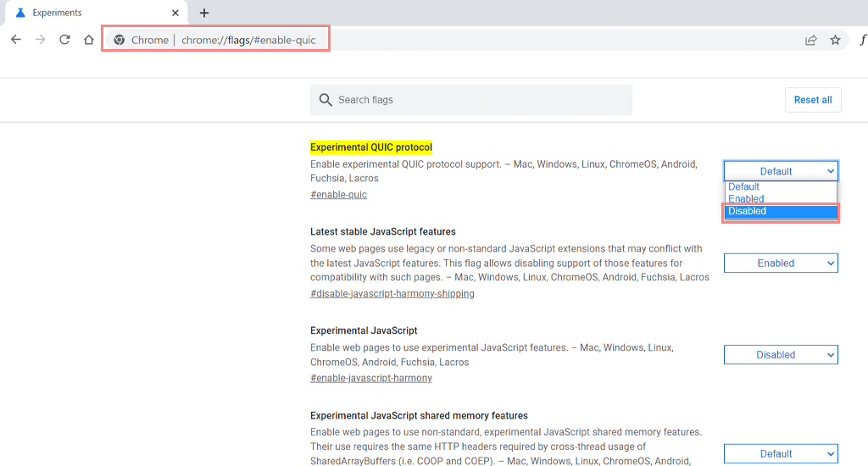Click the Chrome site info icon
868x466 pixels.
tap(120, 40)
